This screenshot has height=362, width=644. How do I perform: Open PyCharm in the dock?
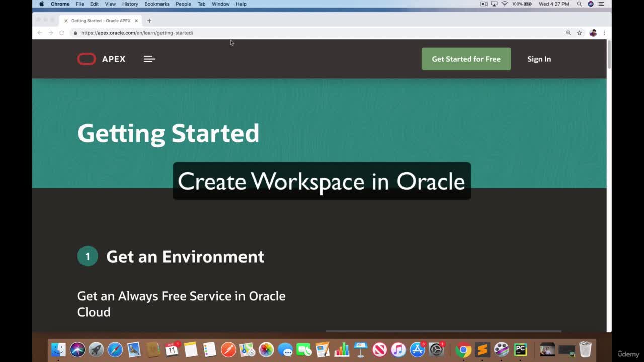(520, 349)
